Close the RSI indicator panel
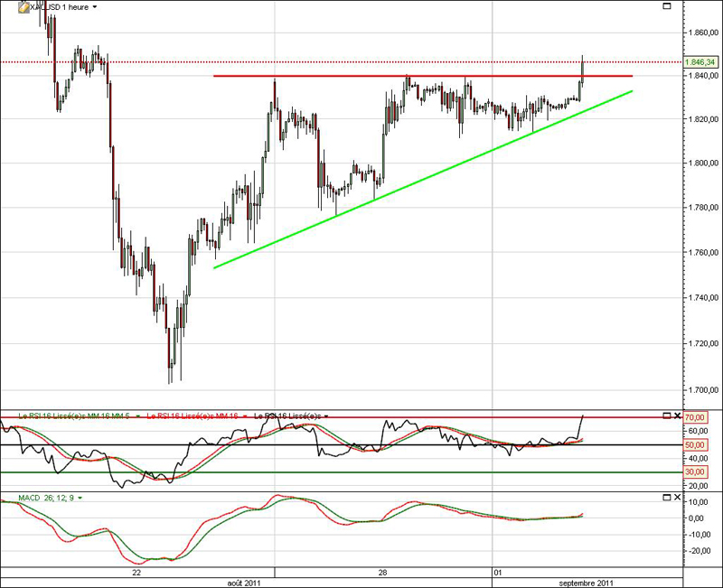The image size is (723, 588). click(x=678, y=415)
